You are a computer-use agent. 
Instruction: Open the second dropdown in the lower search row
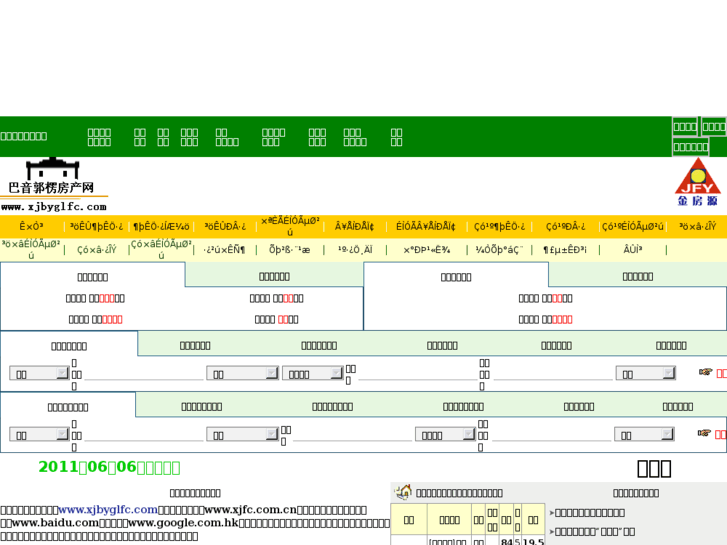[242, 435]
